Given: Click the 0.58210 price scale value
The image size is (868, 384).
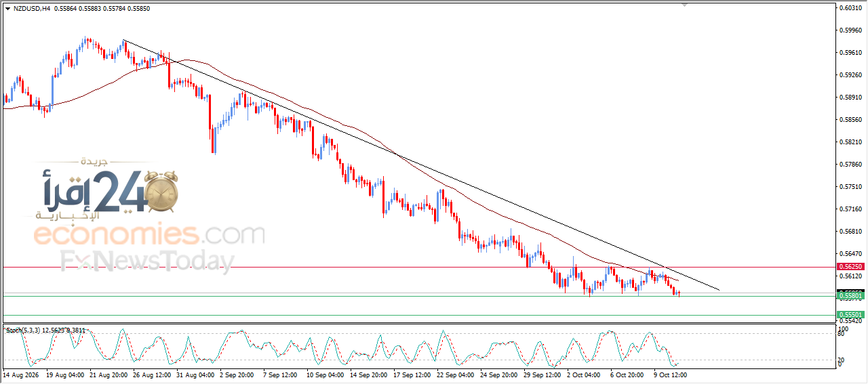Looking at the screenshot, I should [850, 142].
